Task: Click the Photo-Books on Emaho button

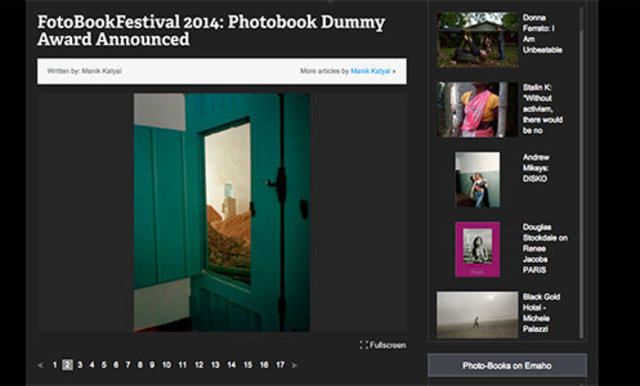Action: [507, 366]
